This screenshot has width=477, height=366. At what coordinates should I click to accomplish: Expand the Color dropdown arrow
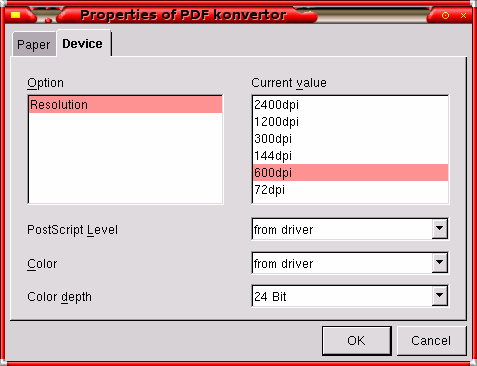440,263
